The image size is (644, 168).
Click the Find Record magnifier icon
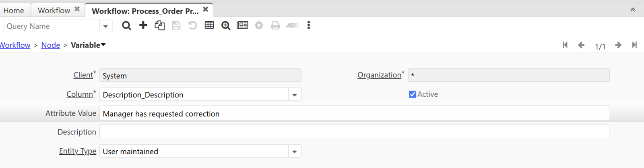tap(126, 26)
